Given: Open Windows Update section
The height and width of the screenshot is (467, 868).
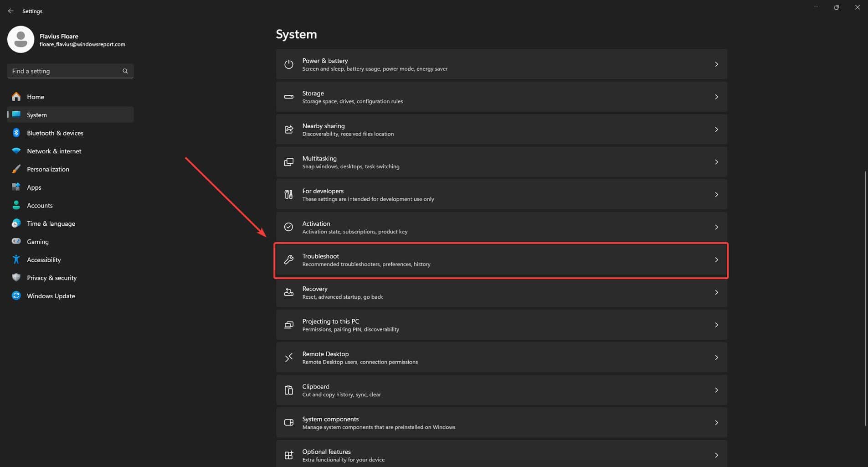Looking at the screenshot, I should tap(70, 296).
